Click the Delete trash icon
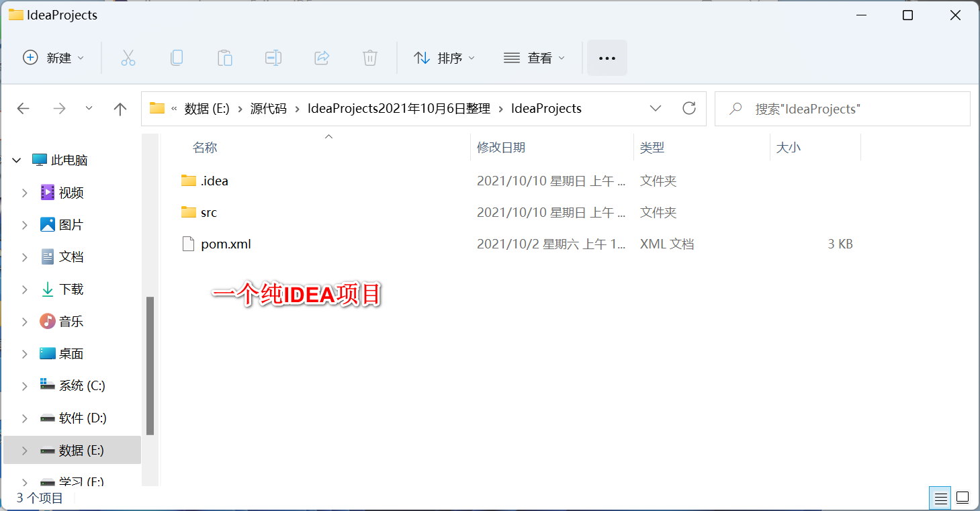Image resolution: width=980 pixels, height=511 pixels. pos(369,58)
